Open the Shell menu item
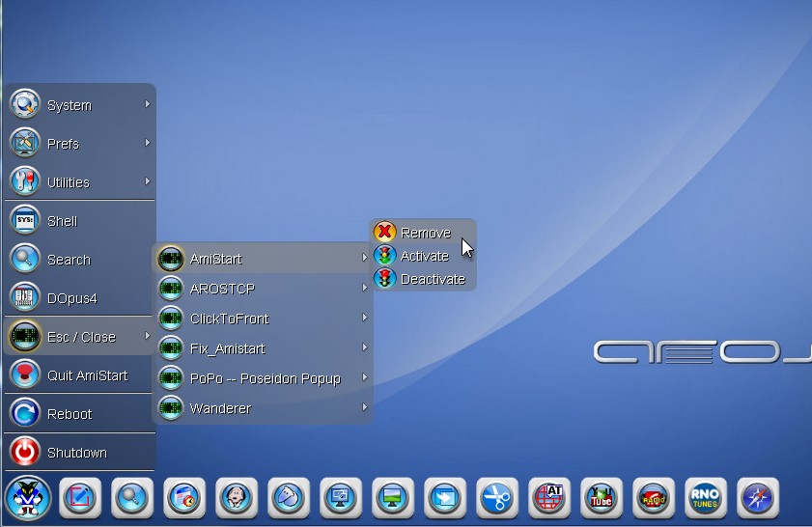 (x=80, y=221)
